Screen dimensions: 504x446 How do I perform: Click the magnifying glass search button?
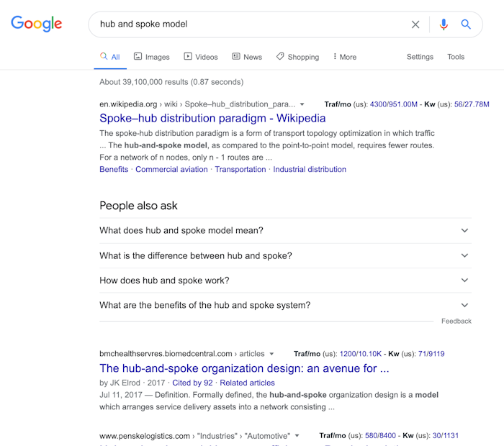[x=466, y=24]
